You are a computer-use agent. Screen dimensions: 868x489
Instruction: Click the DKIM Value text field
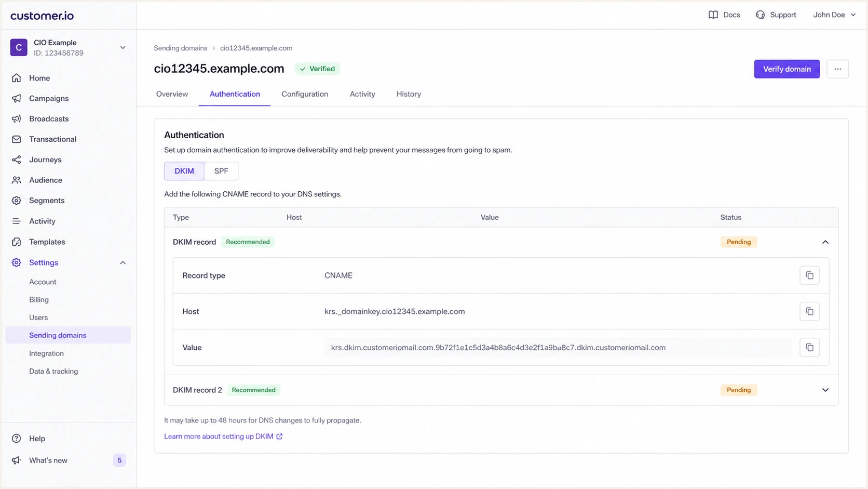pyautogui.click(x=558, y=348)
